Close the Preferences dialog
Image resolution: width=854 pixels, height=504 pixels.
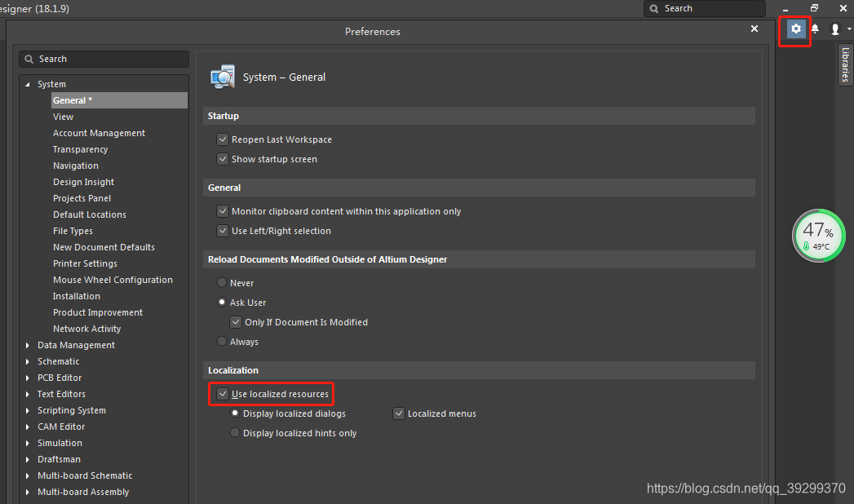pos(754,29)
